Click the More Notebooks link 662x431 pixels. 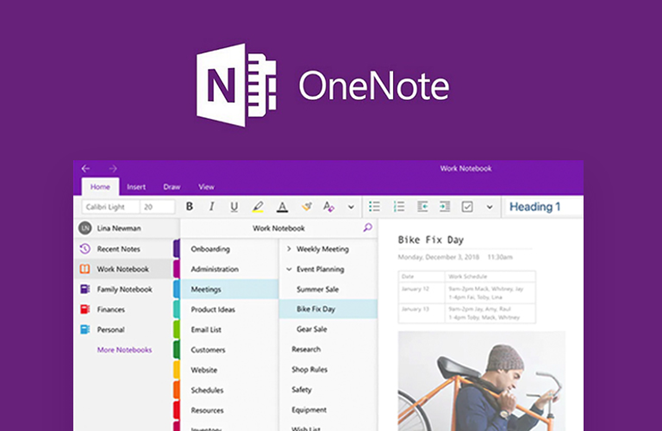coord(124,349)
